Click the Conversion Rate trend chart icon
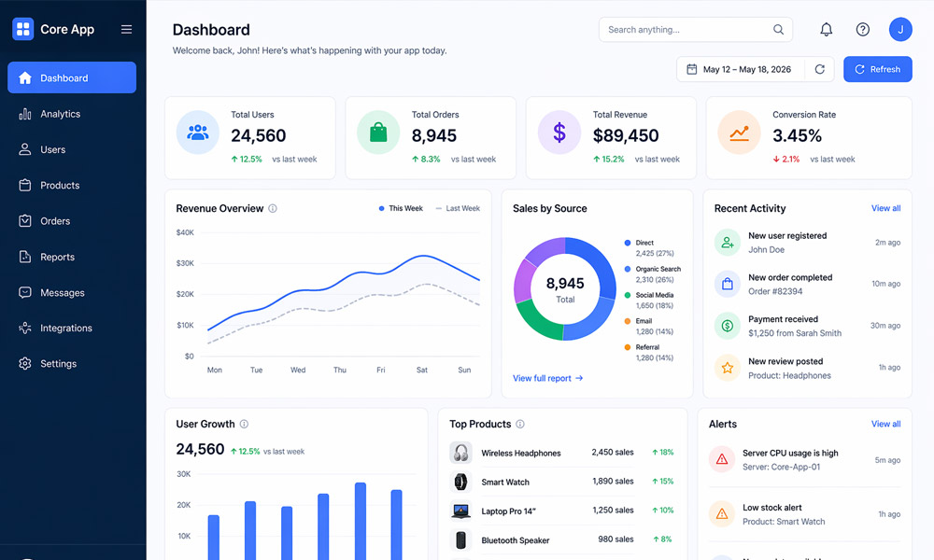This screenshot has height=560, width=934. tap(739, 133)
